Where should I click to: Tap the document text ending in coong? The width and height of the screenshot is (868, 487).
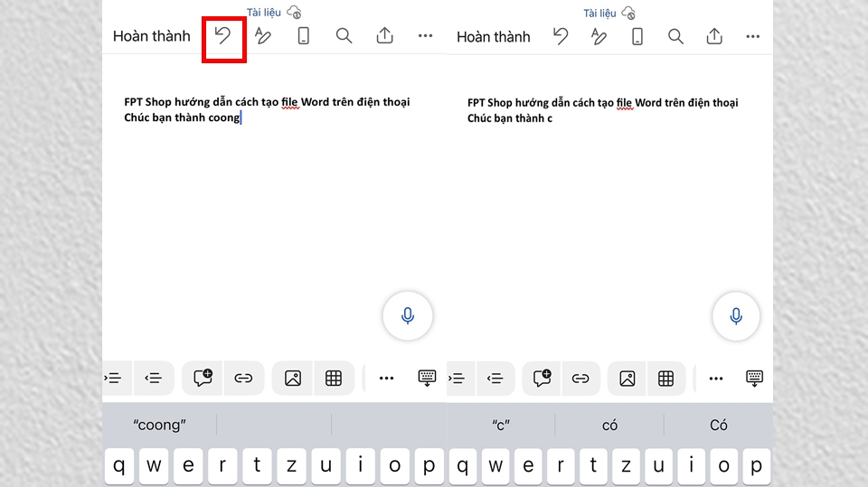click(x=182, y=117)
